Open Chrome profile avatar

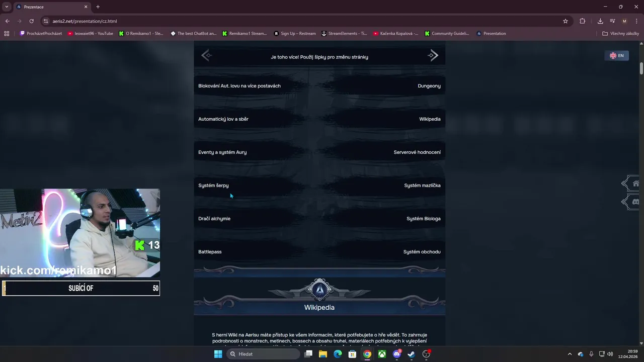(624, 21)
